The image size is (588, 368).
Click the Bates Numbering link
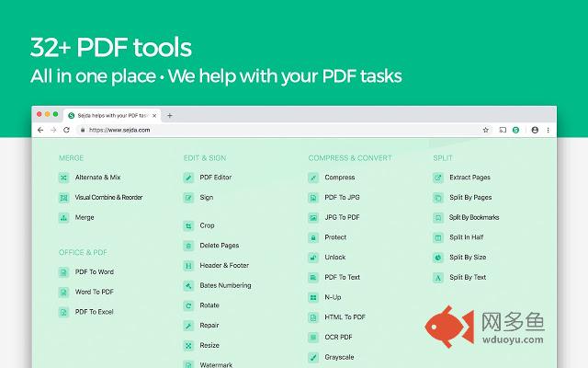(224, 285)
